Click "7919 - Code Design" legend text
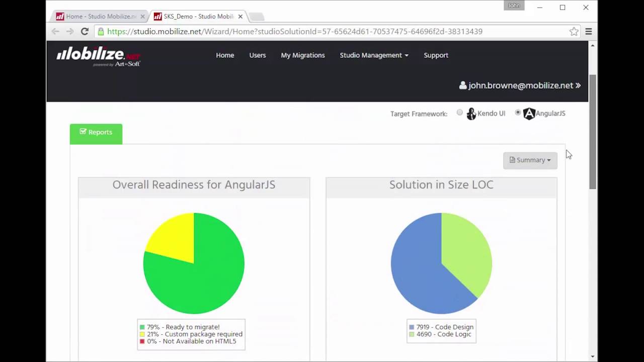This screenshot has height=362, width=644. click(445, 327)
